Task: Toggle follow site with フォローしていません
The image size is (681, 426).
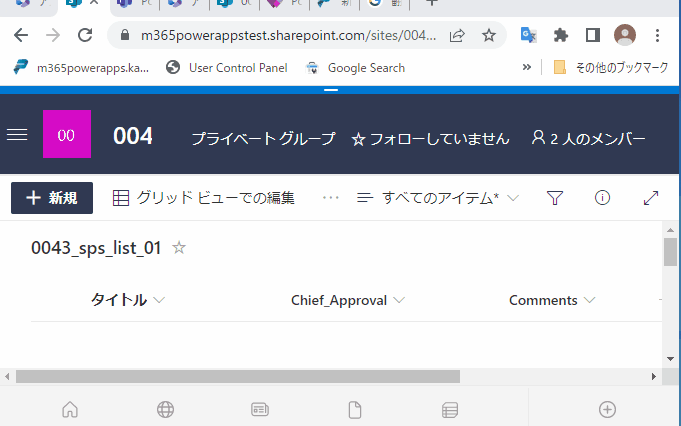Action: tap(430, 139)
